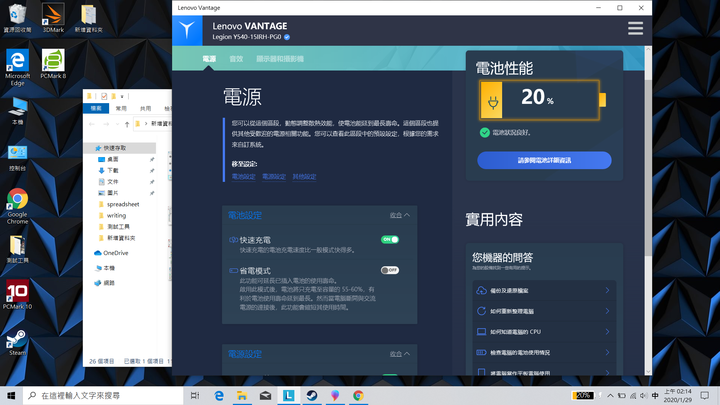Switch to the 電源 tab
The width and height of the screenshot is (720, 405).
point(209,59)
